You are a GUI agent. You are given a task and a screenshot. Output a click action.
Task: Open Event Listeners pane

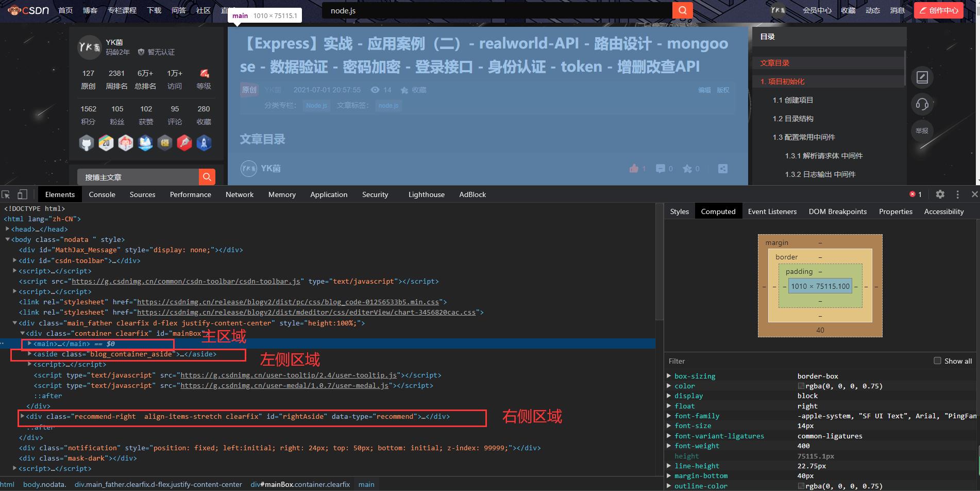click(772, 211)
